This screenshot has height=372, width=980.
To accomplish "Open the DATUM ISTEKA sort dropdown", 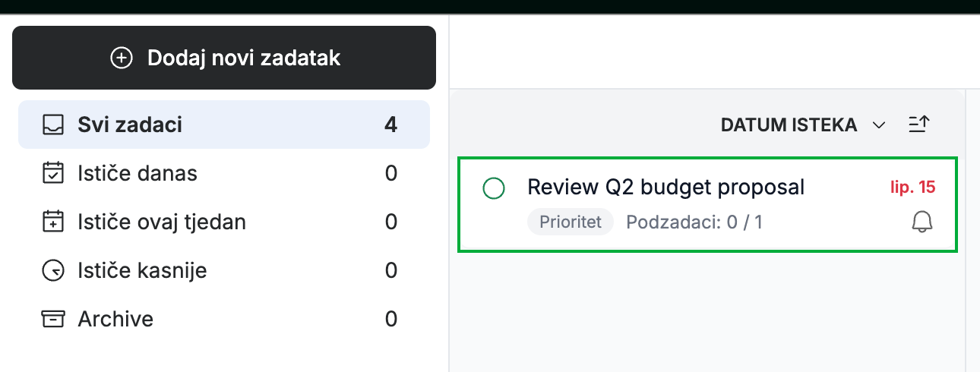I will click(x=803, y=125).
